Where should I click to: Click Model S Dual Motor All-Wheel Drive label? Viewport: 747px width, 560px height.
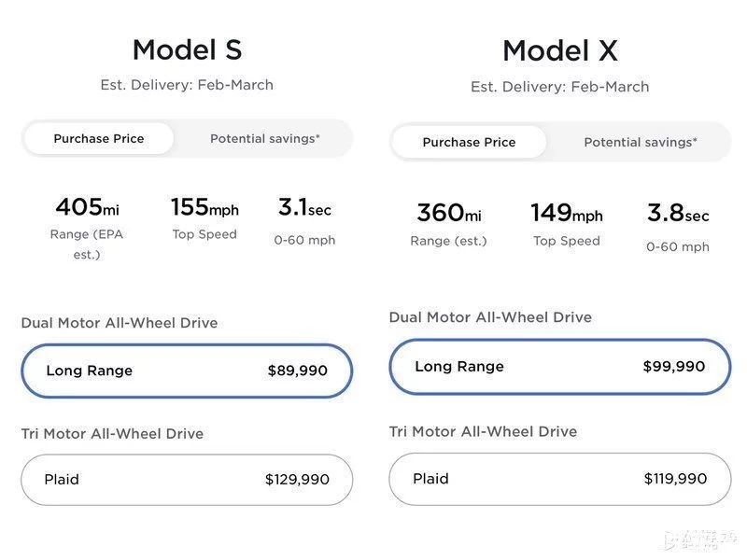[x=120, y=323]
